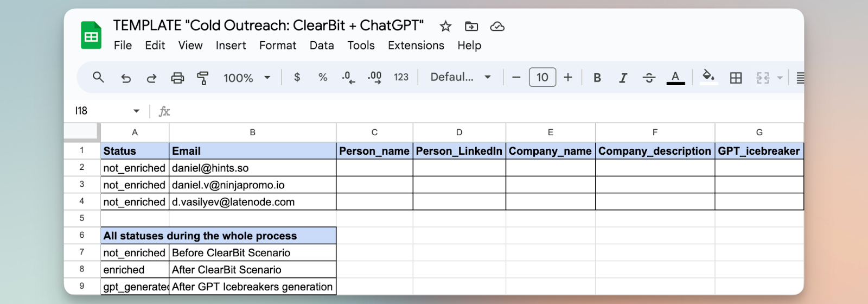Click the font size field showing 10
Viewport: 868px width, 304px height.
click(542, 77)
